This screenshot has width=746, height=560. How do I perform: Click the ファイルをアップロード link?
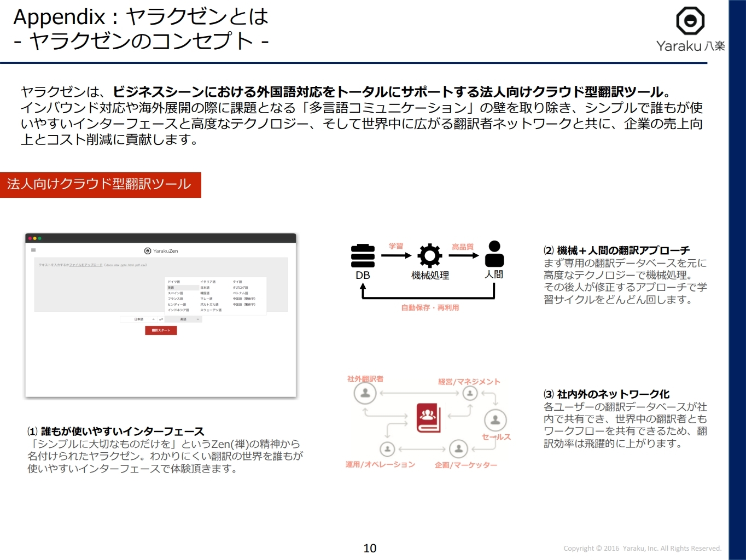tap(86, 265)
